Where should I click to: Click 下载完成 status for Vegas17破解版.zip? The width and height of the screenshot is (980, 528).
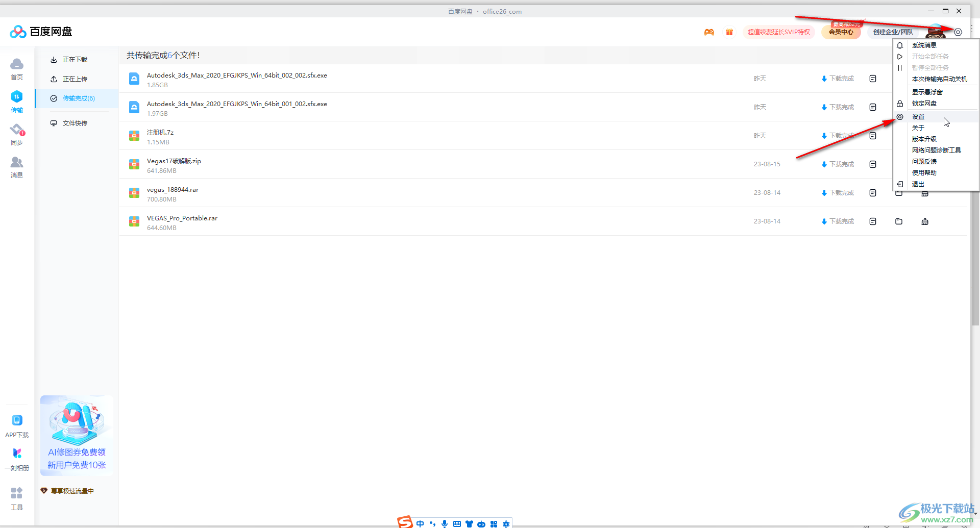[x=838, y=164]
